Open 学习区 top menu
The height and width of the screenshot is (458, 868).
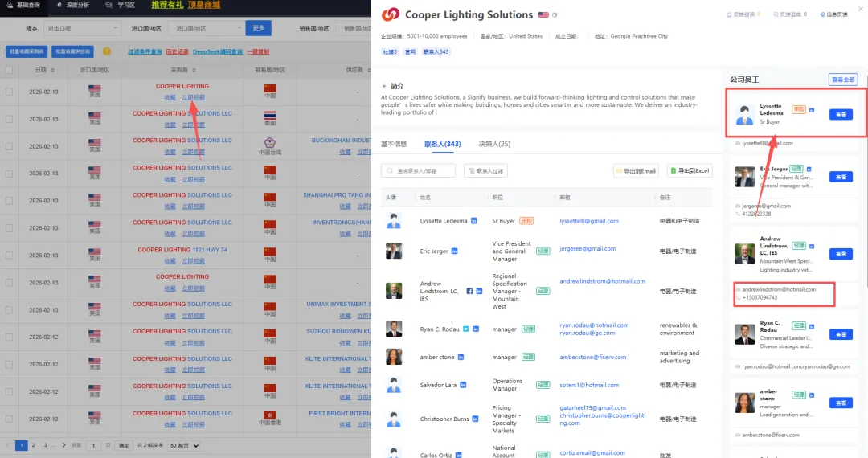pyautogui.click(x=120, y=5)
